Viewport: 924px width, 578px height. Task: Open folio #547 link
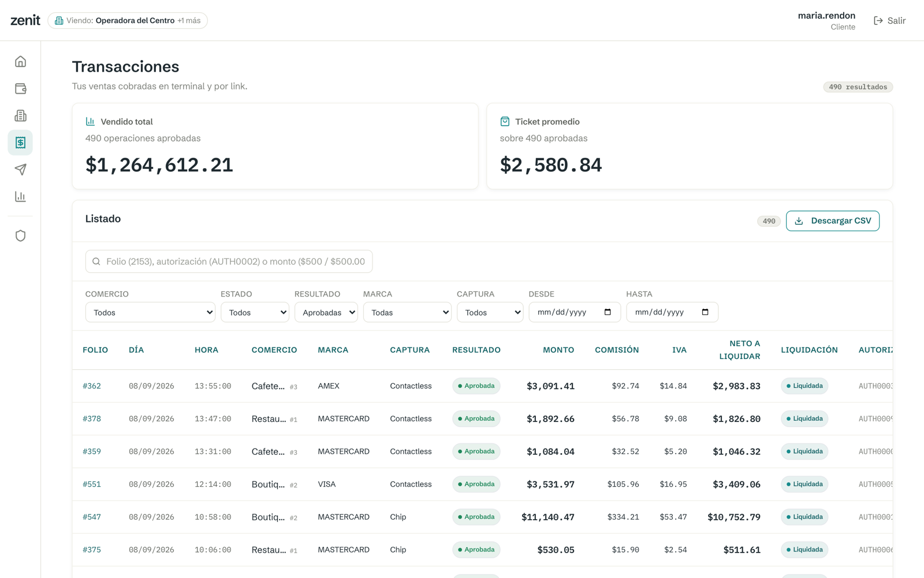pyautogui.click(x=92, y=517)
